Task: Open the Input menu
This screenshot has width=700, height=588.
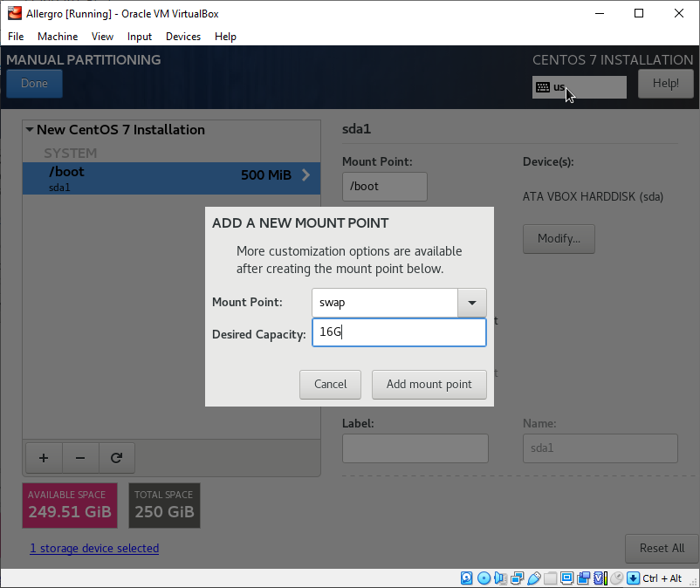Action: pos(140,37)
